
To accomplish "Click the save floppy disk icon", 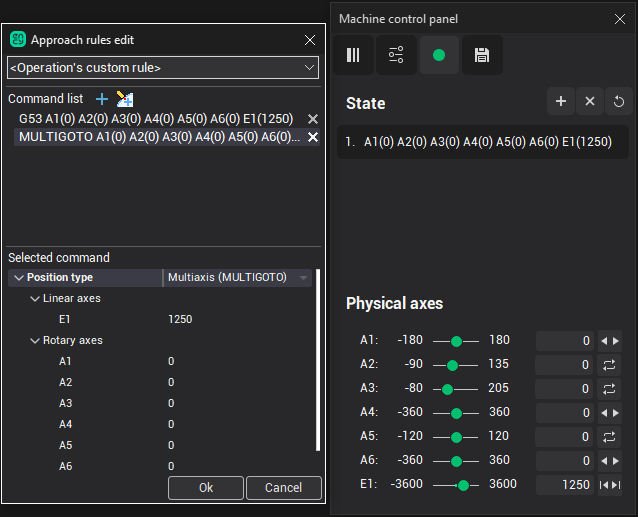I will click(482, 55).
